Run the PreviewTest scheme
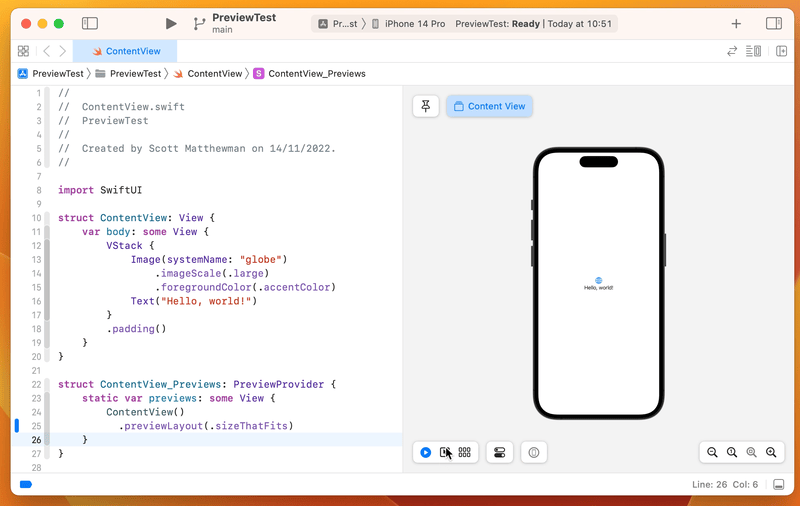800x506 pixels. pyautogui.click(x=171, y=23)
